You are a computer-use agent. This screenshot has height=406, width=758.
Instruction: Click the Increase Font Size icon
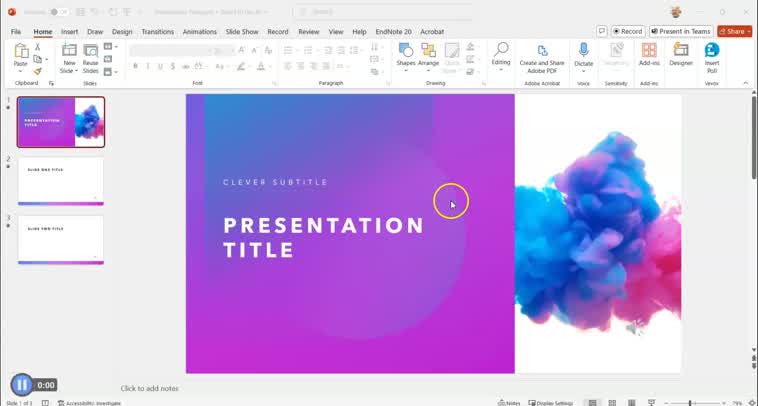point(241,50)
